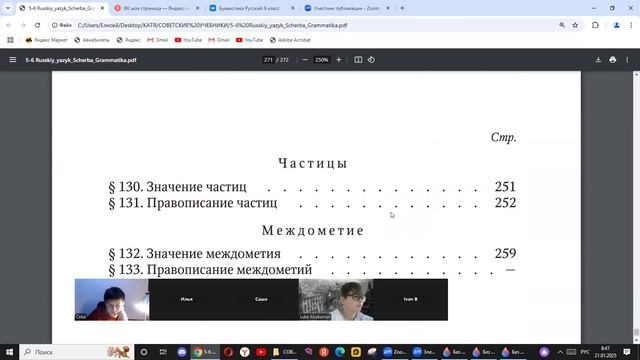
Task: Go forward in browser history
Action: [23, 25]
